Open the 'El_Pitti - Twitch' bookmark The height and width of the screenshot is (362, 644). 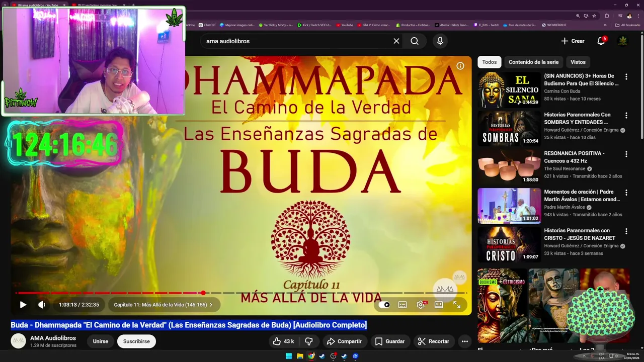[487, 25]
